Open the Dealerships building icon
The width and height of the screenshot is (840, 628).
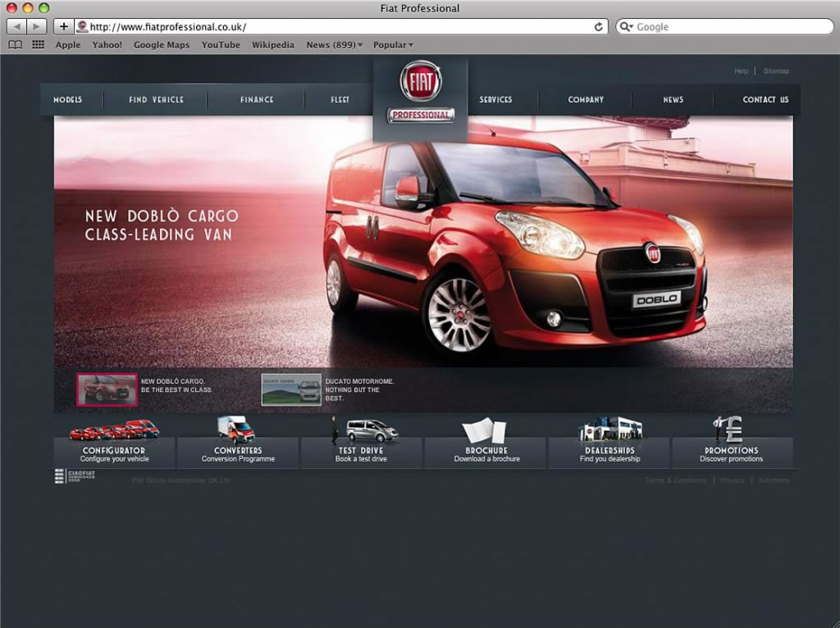point(610,430)
